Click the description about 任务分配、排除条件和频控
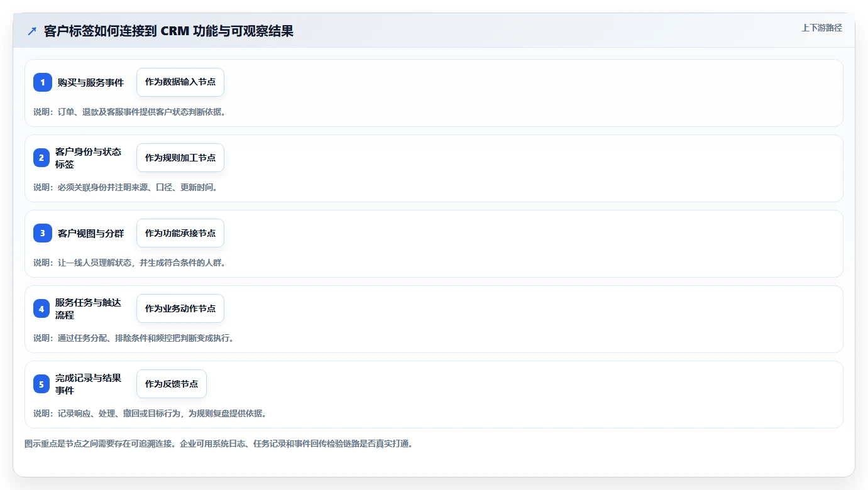 [x=134, y=338]
